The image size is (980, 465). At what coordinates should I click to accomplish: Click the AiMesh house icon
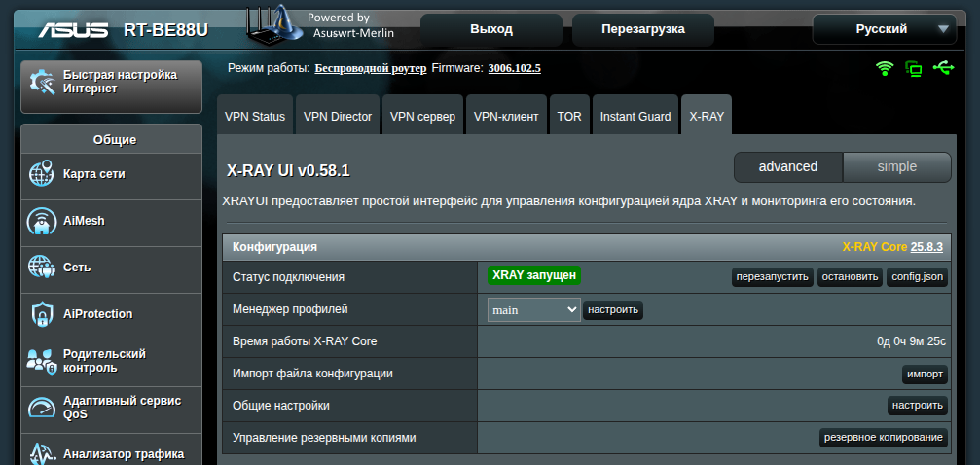[42, 221]
